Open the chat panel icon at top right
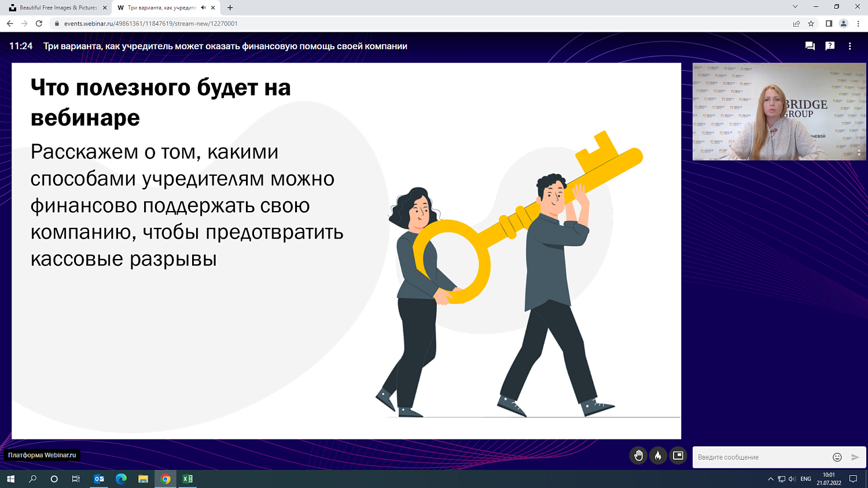868x488 pixels. pyautogui.click(x=810, y=46)
